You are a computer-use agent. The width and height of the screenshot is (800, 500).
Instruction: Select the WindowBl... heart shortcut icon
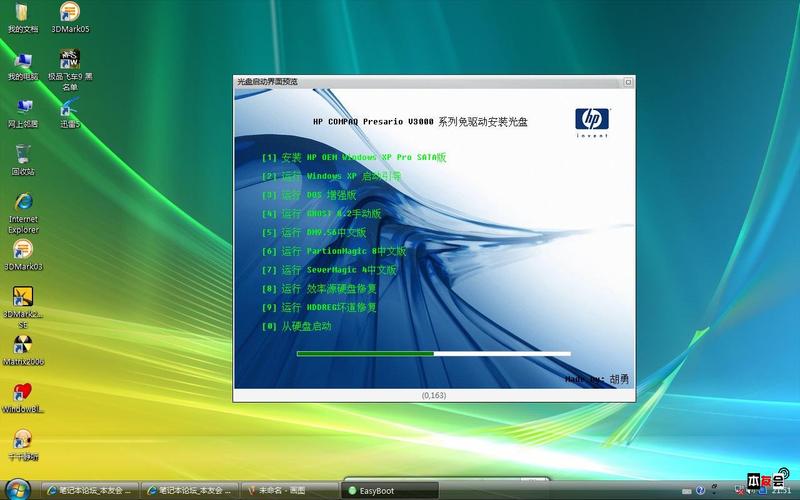pos(23,398)
